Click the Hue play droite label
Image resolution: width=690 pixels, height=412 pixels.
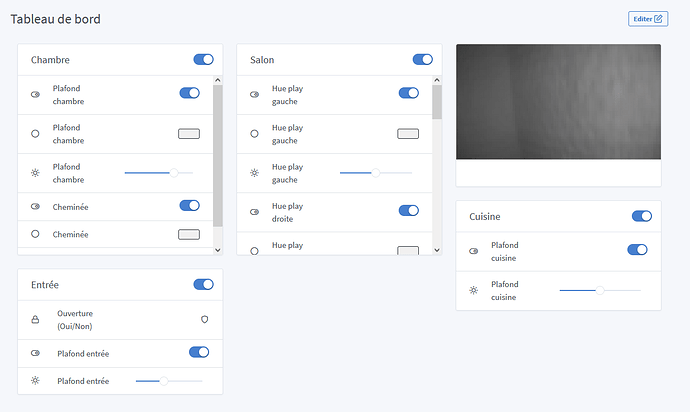tap(287, 213)
